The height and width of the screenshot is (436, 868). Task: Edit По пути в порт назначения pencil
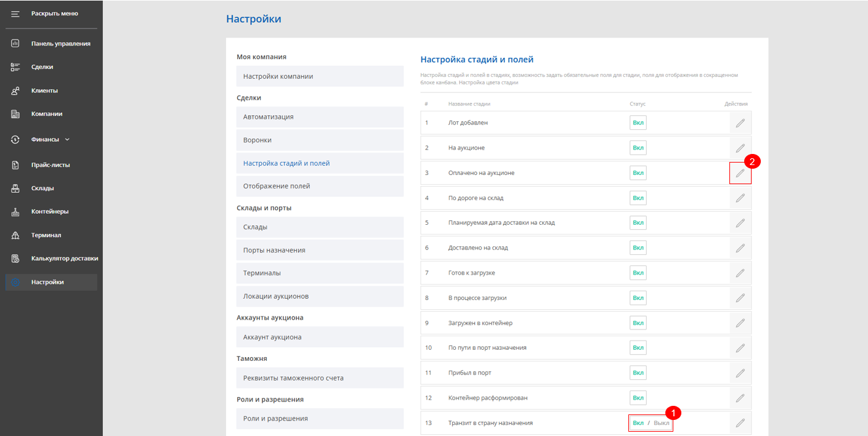point(740,348)
